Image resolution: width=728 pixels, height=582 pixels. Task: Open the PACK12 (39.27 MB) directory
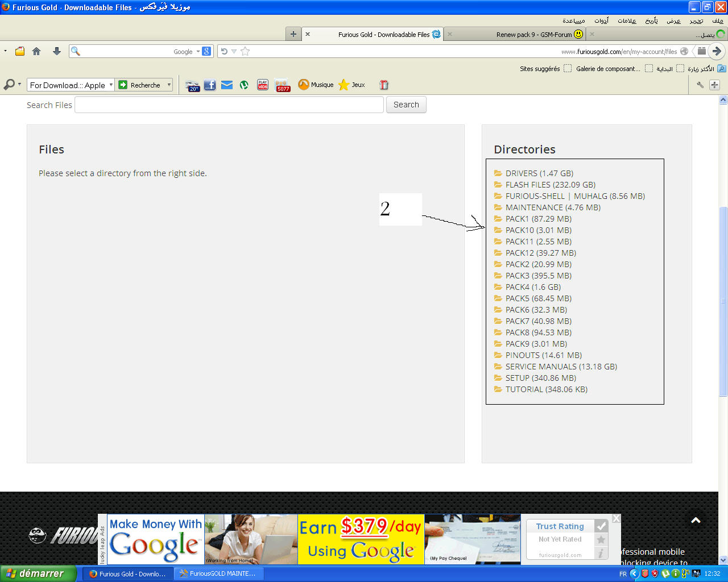(535, 253)
